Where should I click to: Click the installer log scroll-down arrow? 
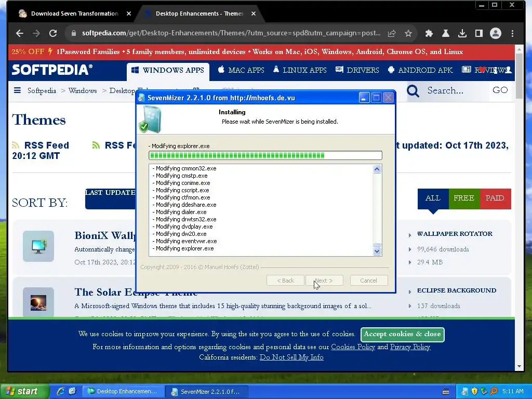[377, 251]
